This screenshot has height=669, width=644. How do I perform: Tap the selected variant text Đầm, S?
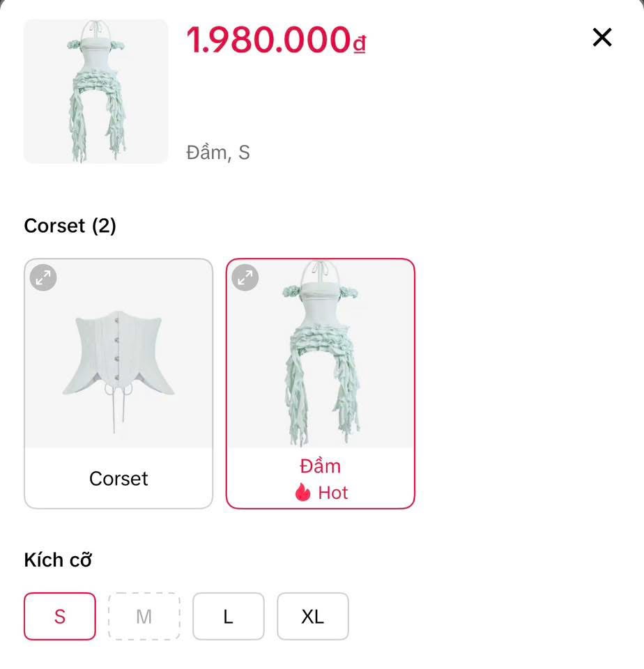tap(218, 153)
